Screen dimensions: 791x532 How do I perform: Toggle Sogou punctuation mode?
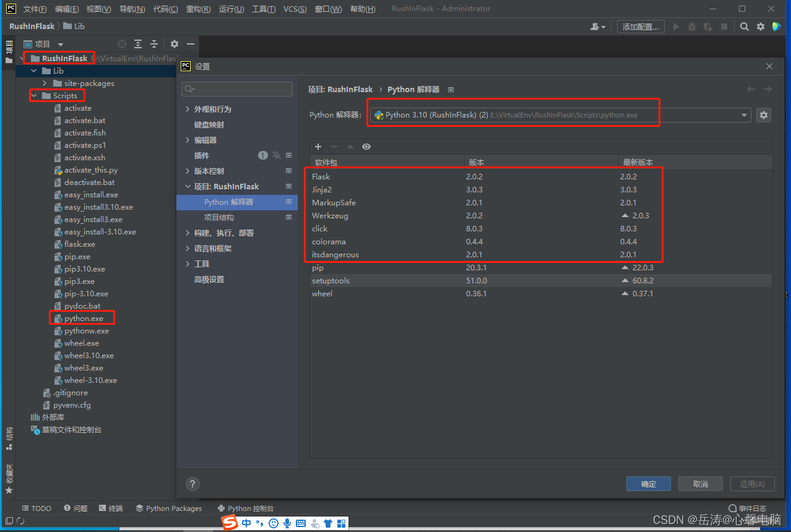[x=260, y=523]
